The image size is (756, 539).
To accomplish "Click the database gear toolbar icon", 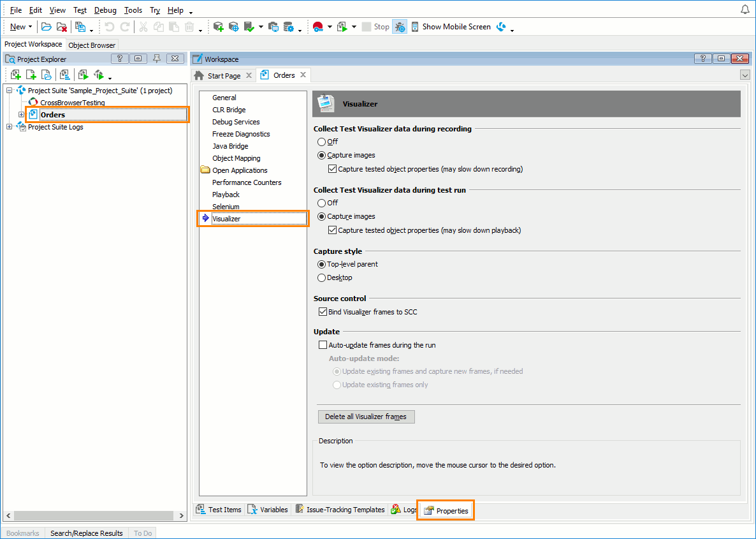I will (288, 27).
